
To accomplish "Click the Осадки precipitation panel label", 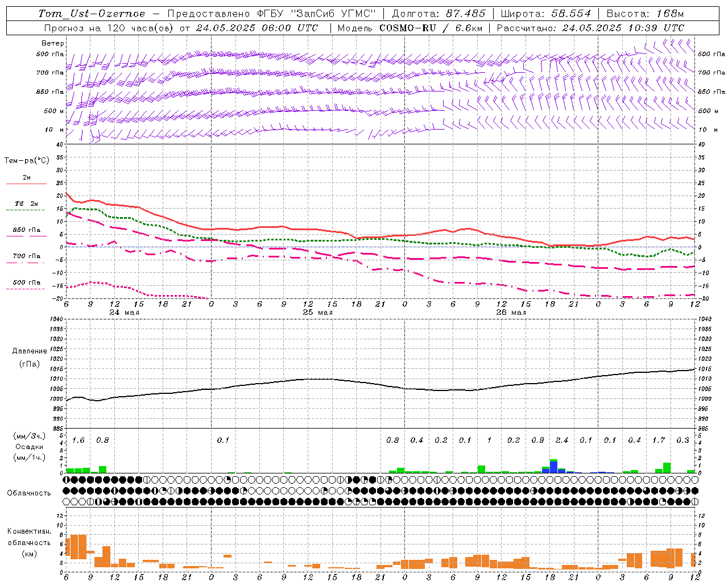I will pyautogui.click(x=30, y=447).
